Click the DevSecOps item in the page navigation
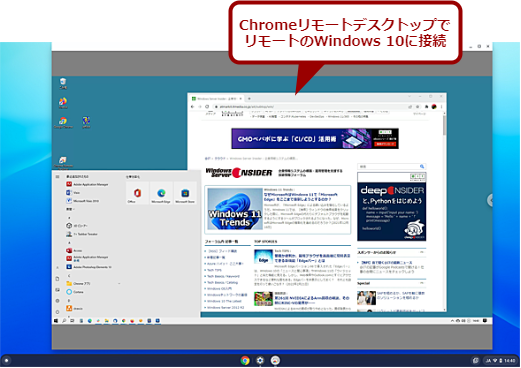 [316, 117]
